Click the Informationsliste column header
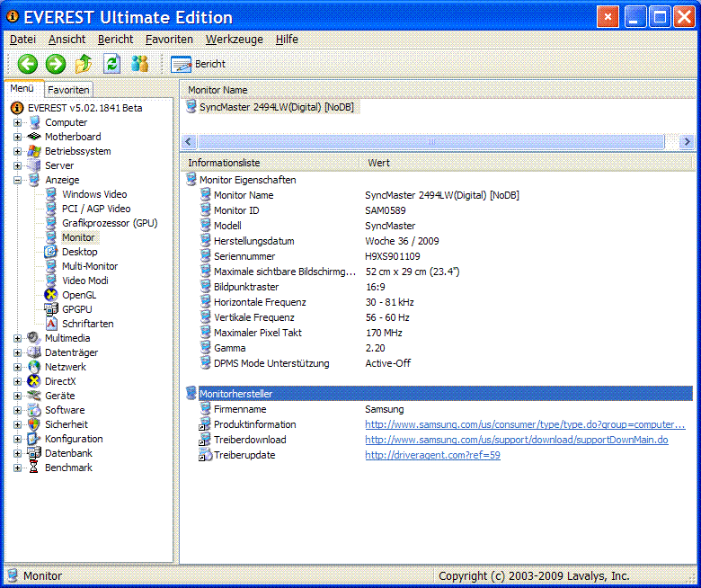 click(271, 163)
